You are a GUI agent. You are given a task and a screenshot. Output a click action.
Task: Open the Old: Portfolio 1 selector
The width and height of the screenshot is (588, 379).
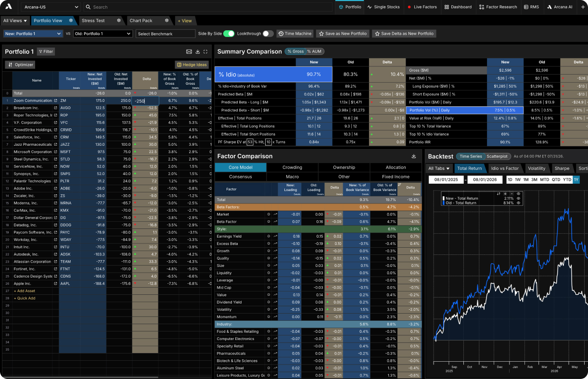tap(102, 34)
